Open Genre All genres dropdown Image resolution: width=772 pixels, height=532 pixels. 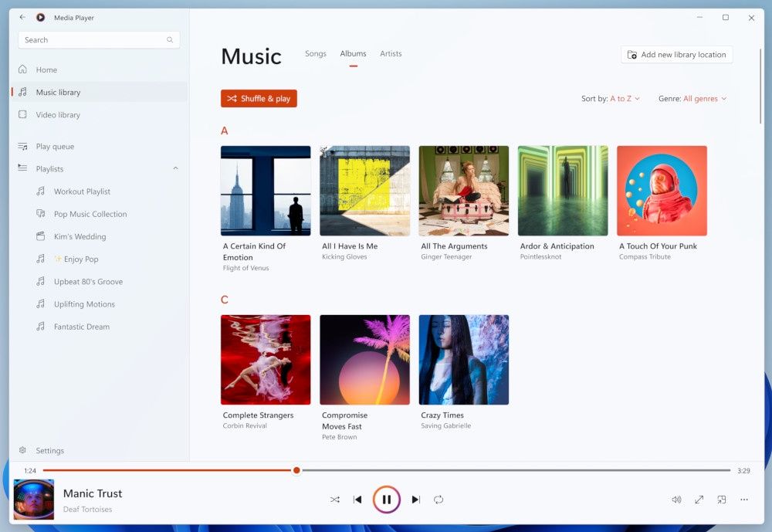pos(692,99)
